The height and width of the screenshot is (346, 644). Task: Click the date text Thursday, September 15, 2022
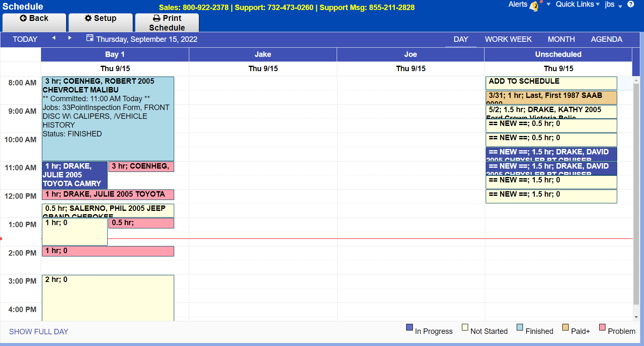[x=147, y=39]
